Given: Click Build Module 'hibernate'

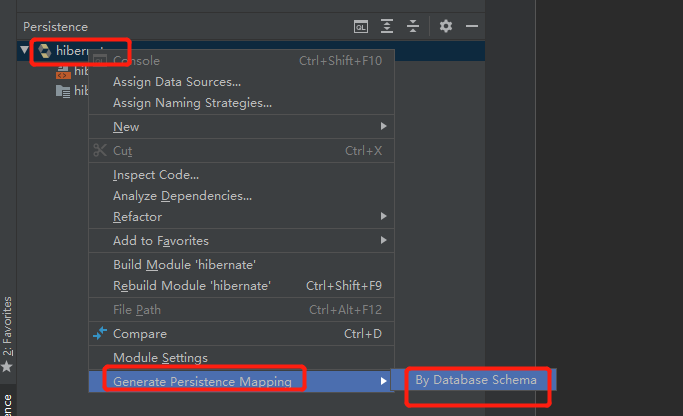Looking at the screenshot, I should tap(184, 265).
